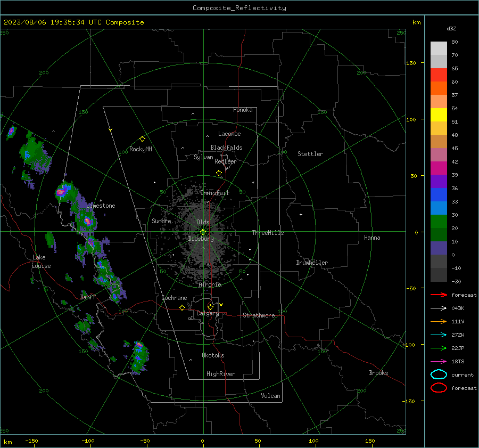
Task: Click the Cochrane city label
Action: (x=174, y=298)
